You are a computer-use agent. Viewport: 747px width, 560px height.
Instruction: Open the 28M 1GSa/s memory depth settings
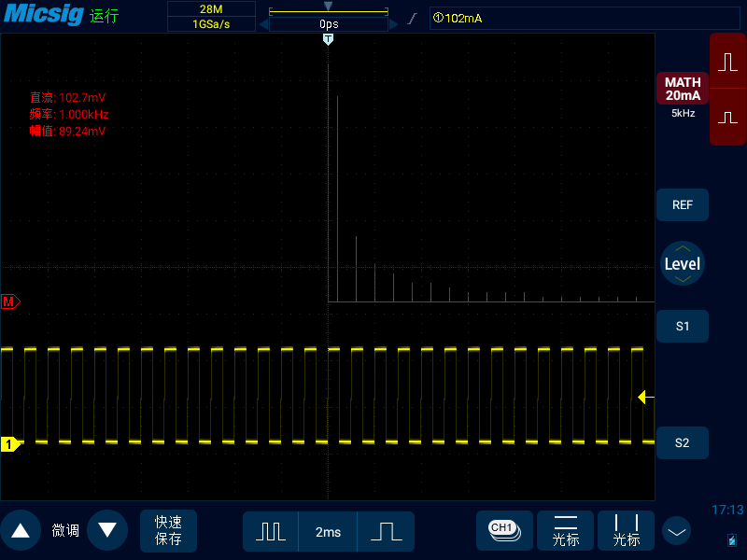pyautogui.click(x=210, y=16)
